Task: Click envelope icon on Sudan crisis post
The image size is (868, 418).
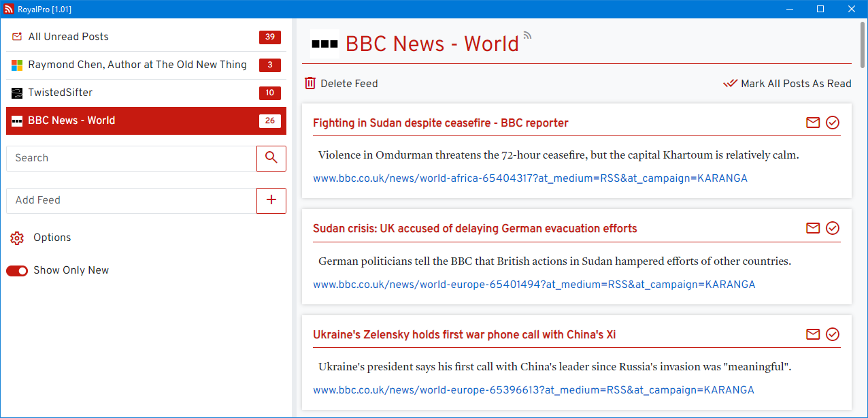Action: pos(813,228)
